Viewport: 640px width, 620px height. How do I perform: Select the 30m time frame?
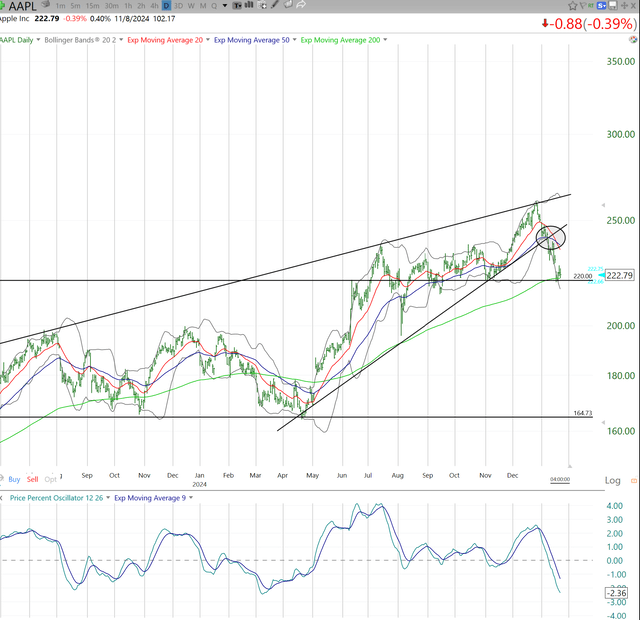(111, 6)
